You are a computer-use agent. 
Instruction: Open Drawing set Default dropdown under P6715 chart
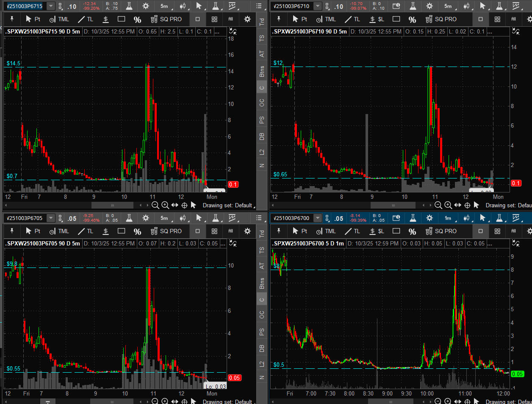point(228,205)
